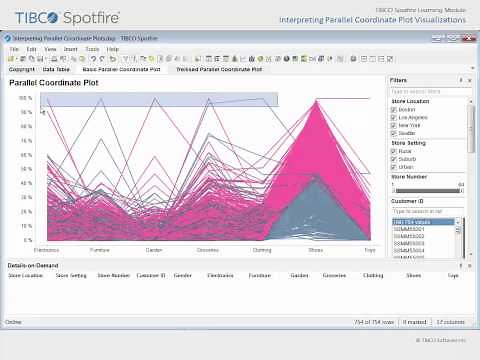The width and height of the screenshot is (480, 360).
Task: Select Basic Parallel Coordinate Plot tab
Action: [x=121, y=69]
